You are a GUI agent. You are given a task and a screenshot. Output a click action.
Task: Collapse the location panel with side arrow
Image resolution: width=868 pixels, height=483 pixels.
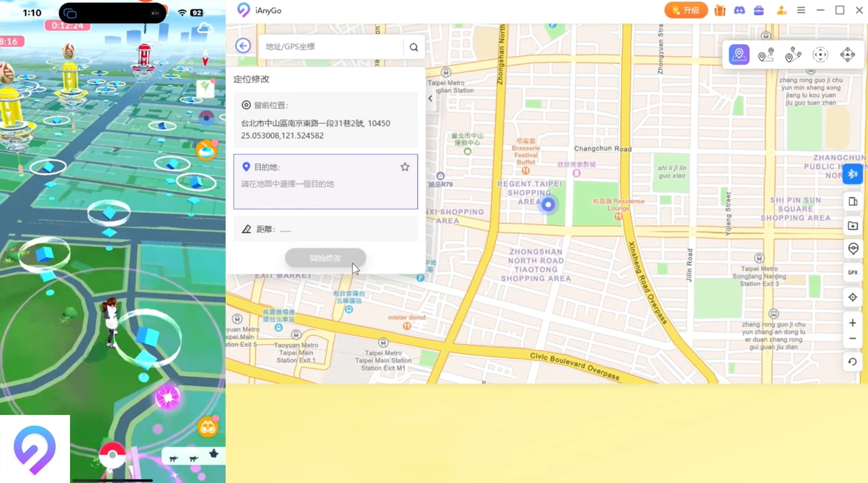(430, 99)
